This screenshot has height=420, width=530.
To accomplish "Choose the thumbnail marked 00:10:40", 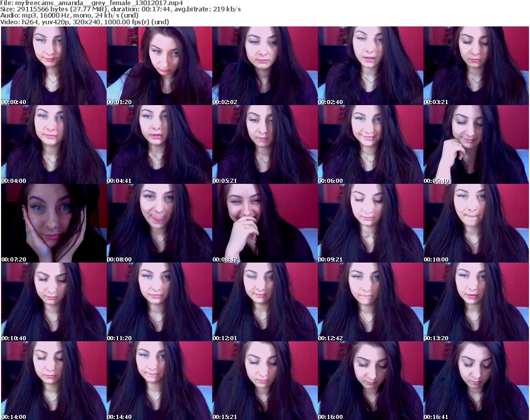I will (x=54, y=302).
